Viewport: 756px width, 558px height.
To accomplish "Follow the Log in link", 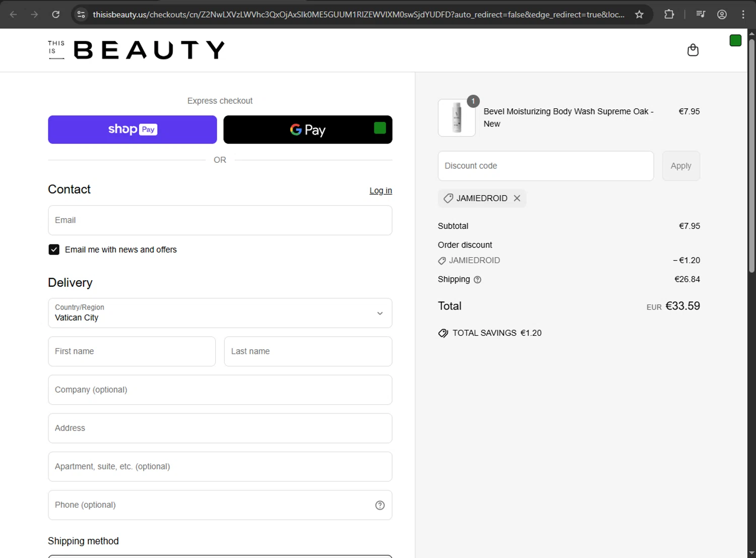I will click(381, 191).
